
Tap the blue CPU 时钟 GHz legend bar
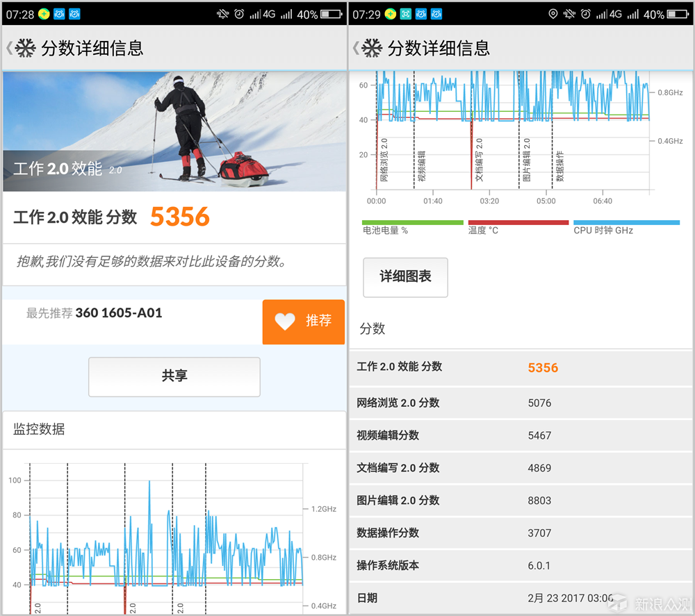pyautogui.click(x=626, y=222)
